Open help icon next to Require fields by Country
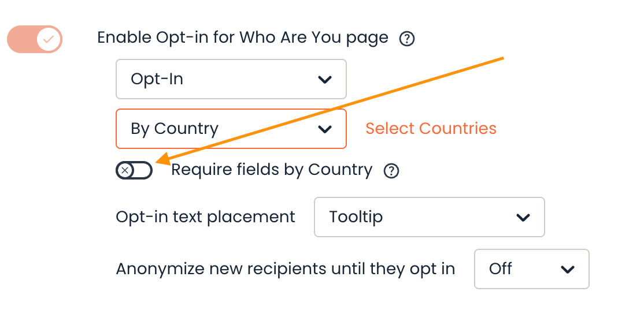The image size is (644, 314). (x=391, y=171)
